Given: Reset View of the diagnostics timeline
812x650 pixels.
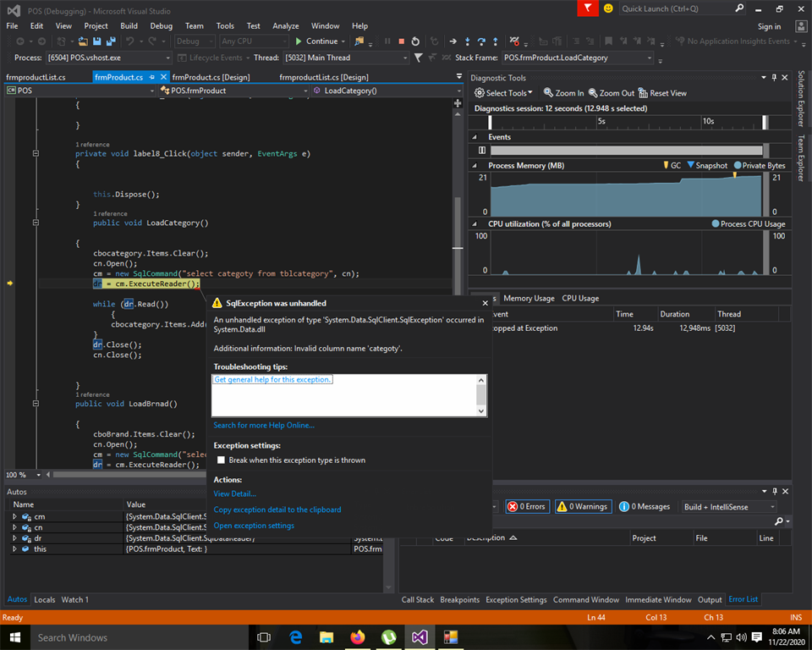Looking at the screenshot, I should (662, 93).
